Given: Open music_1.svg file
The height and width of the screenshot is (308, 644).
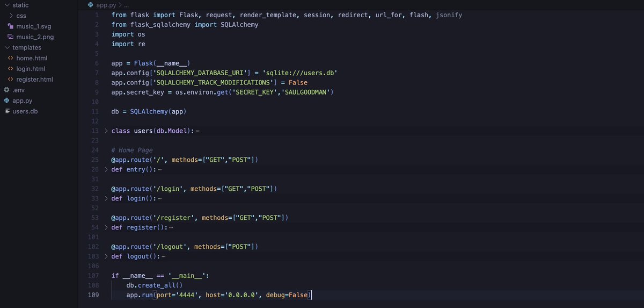Looking at the screenshot, I should click(x=34, y=26).
